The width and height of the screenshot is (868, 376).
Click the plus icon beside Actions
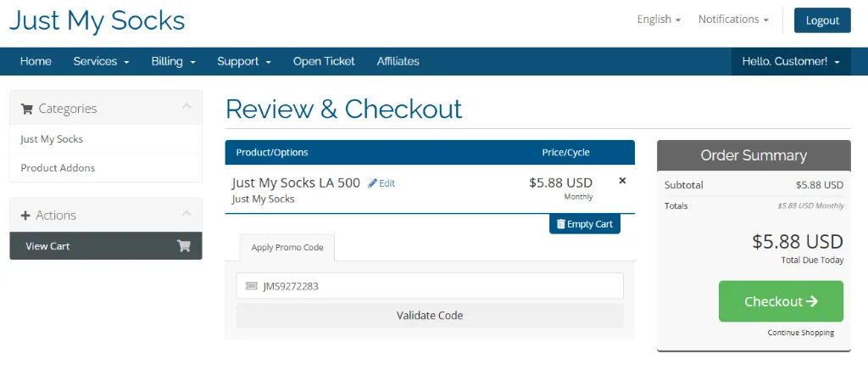pos(25,216)
